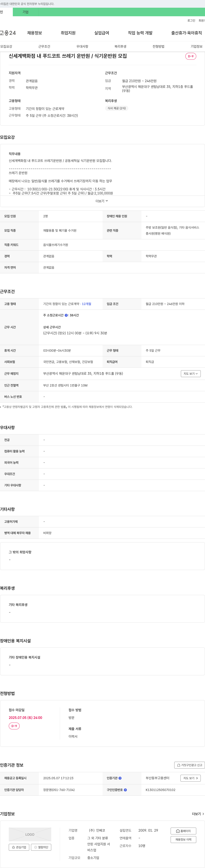Image resolution: width=205 pixels, height=868 pixels.
Task: Click the 식사 제공 (2식) tag
Action: [x=116, y=108]
